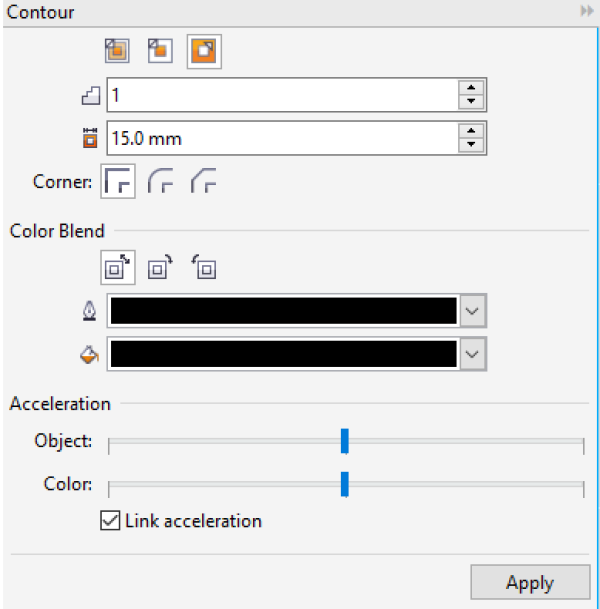Click the Color acceleration slider handle

344,484
